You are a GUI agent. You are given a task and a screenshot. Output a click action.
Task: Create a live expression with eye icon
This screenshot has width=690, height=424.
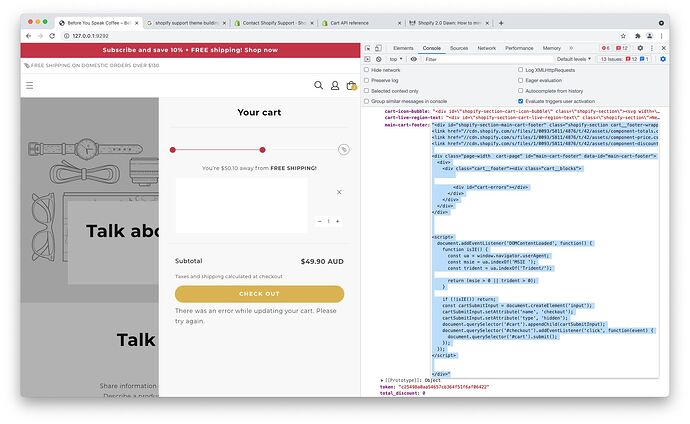tap(414, 59)
